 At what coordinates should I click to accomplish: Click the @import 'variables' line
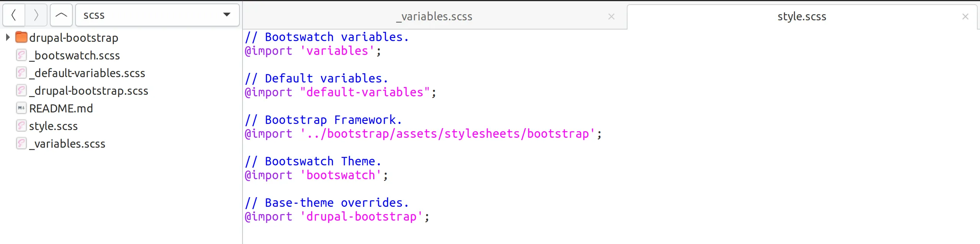pos(313,51)
